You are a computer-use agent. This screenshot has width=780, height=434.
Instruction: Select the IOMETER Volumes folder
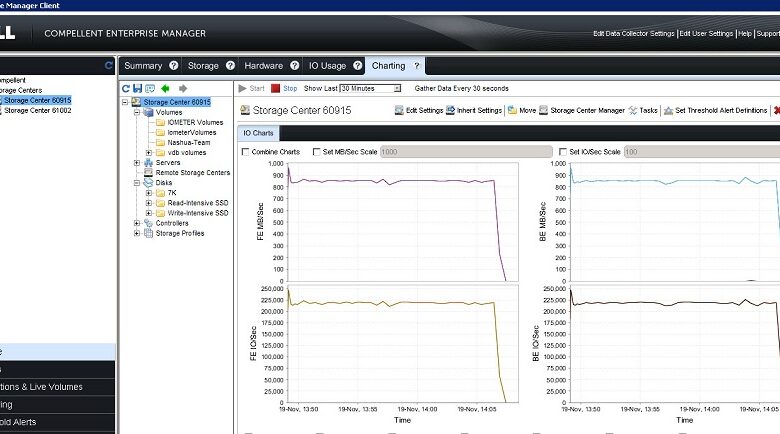pyautogui.click(x=195, y=122)
